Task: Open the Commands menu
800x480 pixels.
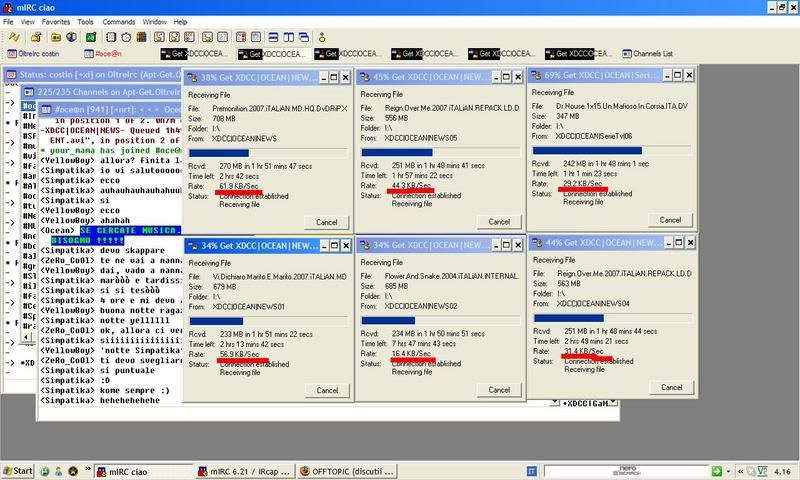Action: (118, 21)
